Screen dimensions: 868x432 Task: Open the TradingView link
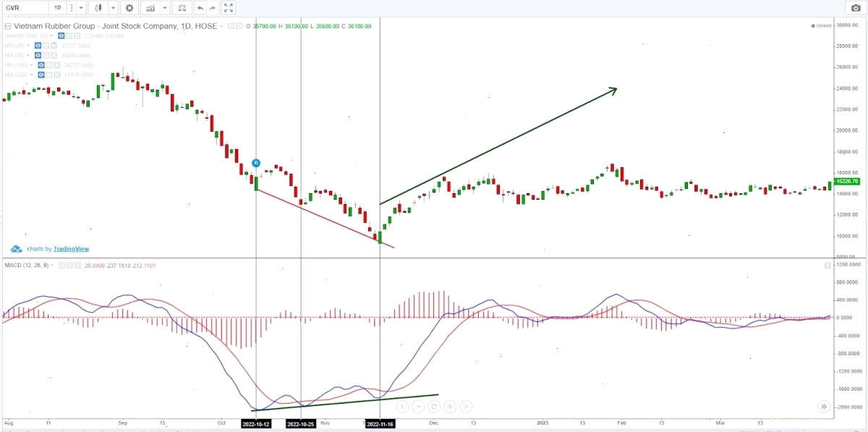[x=71, y=249]
